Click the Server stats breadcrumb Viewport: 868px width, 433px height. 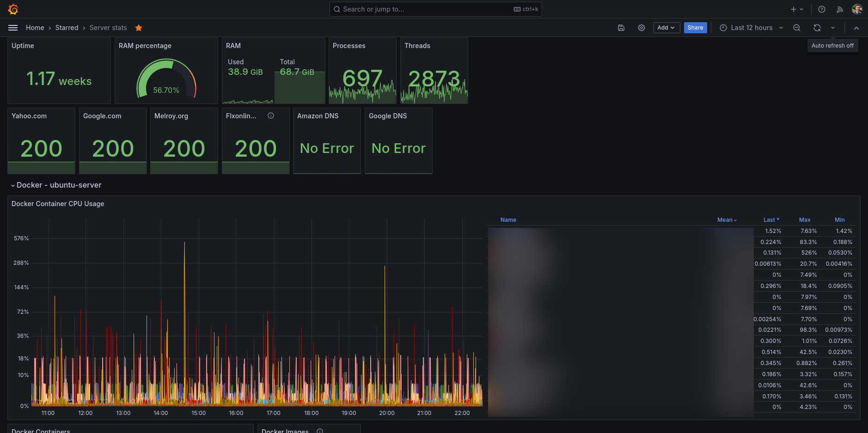tap(108, 28)
